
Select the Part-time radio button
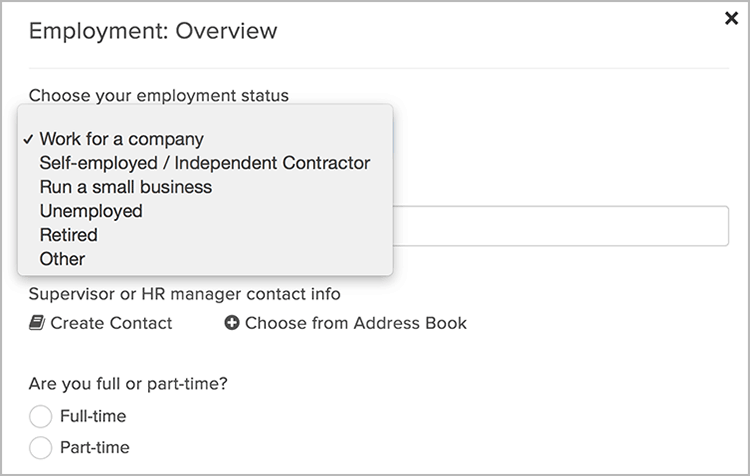(41, 447)
